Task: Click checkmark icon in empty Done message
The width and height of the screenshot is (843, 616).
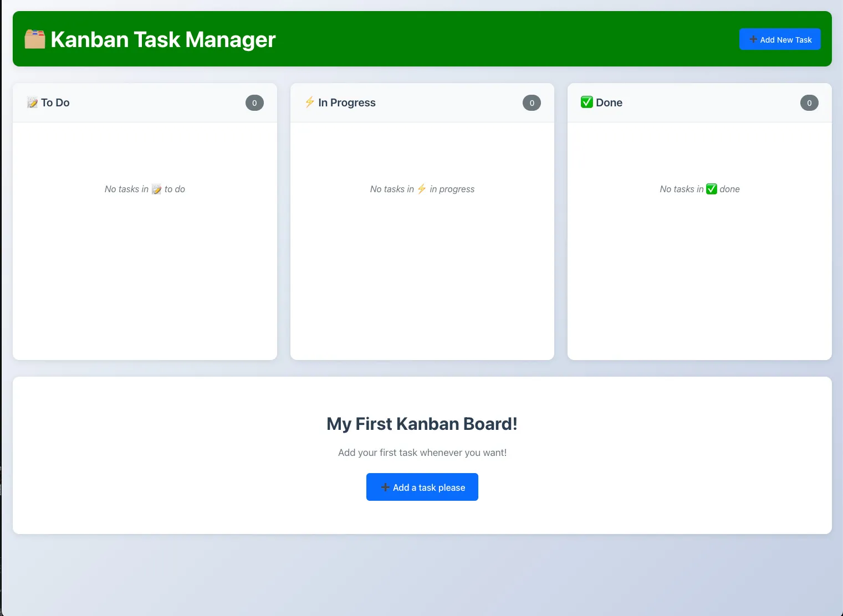Action: point(712,189)
